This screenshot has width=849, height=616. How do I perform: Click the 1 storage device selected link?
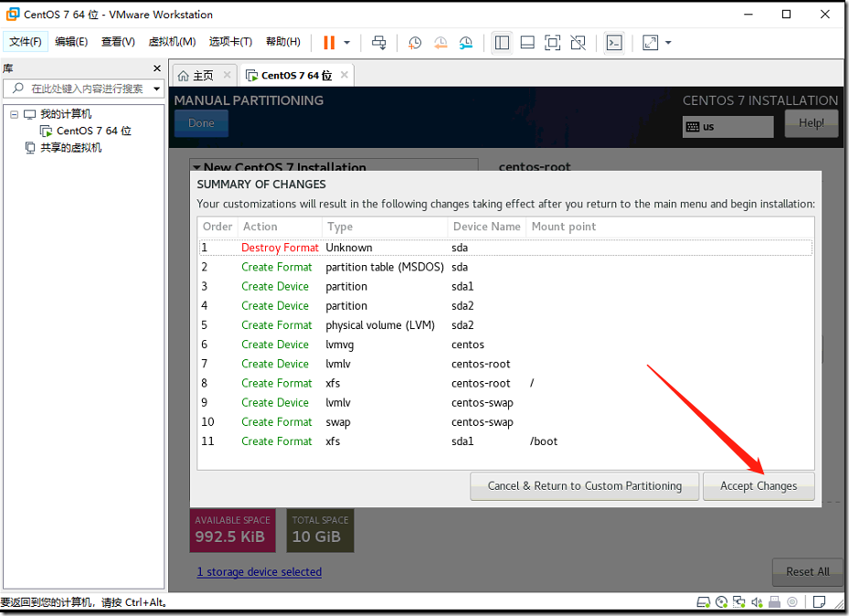coord(259,571)
